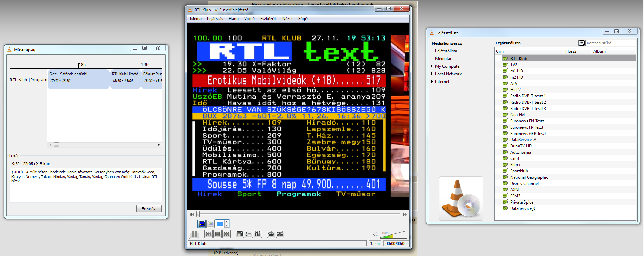Toggle teletext transparency button

pyautogui.click(x=211, y=224)
